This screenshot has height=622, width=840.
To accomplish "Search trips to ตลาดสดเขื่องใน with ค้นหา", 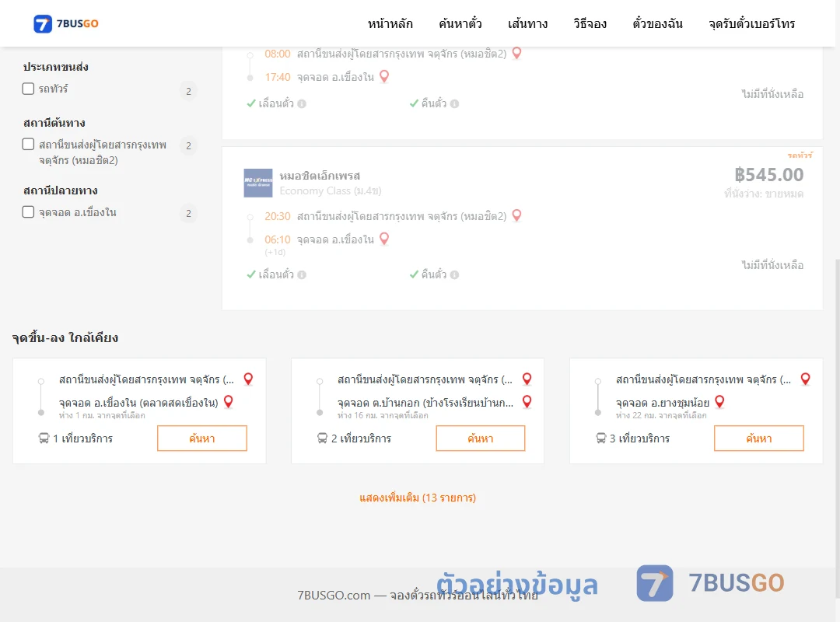I will [x=202, y=439].
